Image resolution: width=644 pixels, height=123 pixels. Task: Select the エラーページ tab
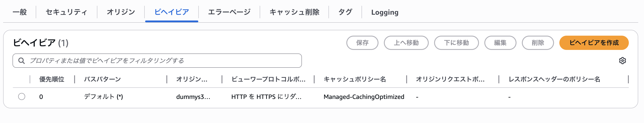tap(229, 12)
